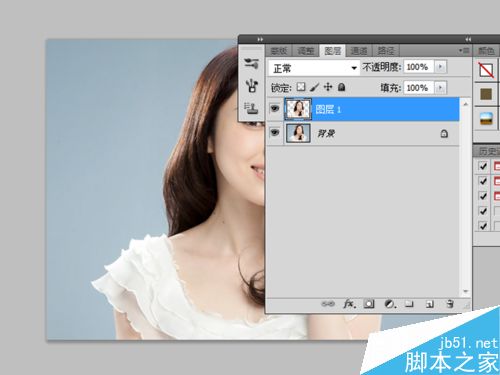
Task: Open the fill slider arrow
Action: pos(440,88)
